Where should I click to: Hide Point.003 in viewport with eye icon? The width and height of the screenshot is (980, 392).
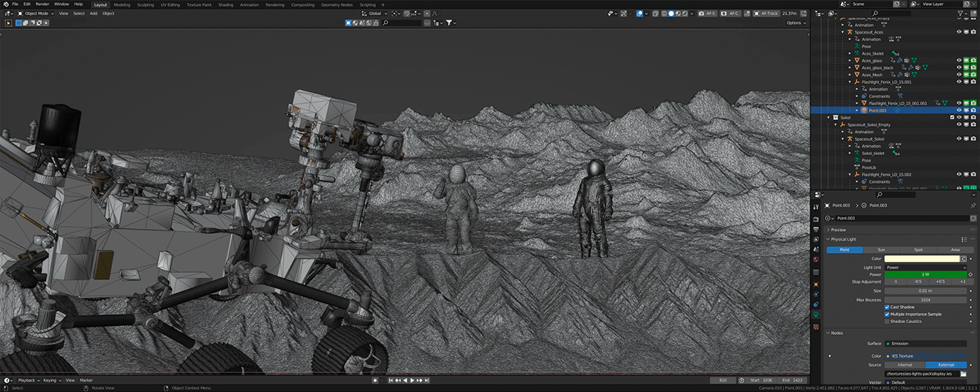coord(959,110)
